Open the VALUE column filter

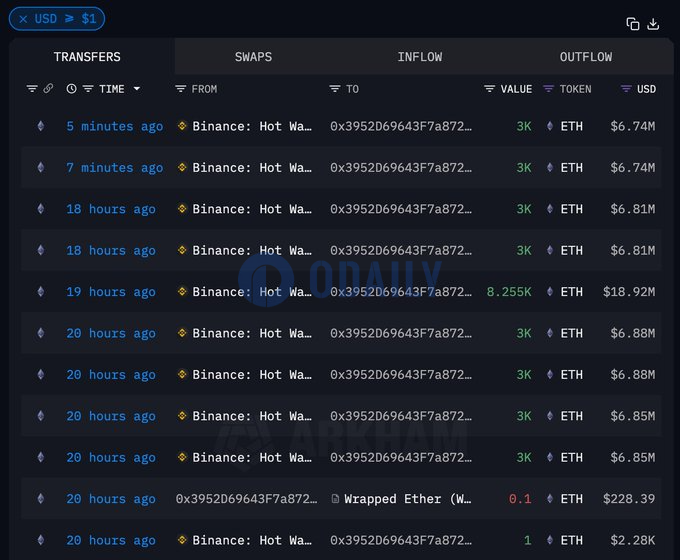(490, 89)
